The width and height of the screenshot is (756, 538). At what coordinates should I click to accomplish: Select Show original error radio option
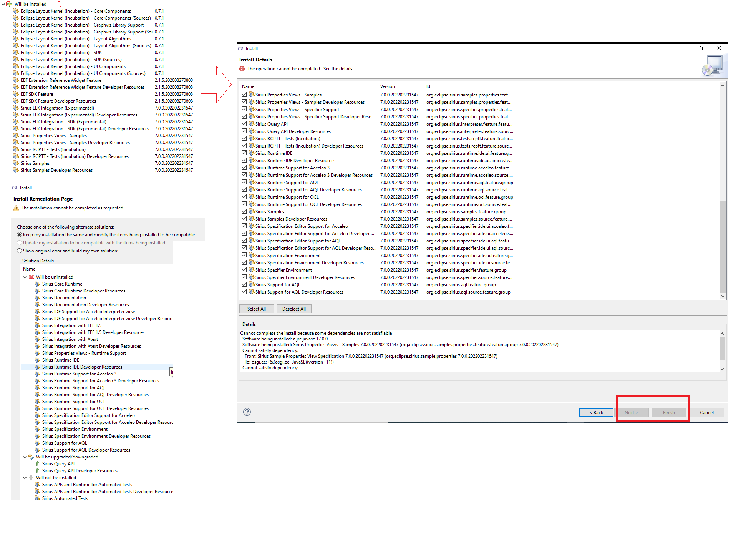(x=19, y=251)
